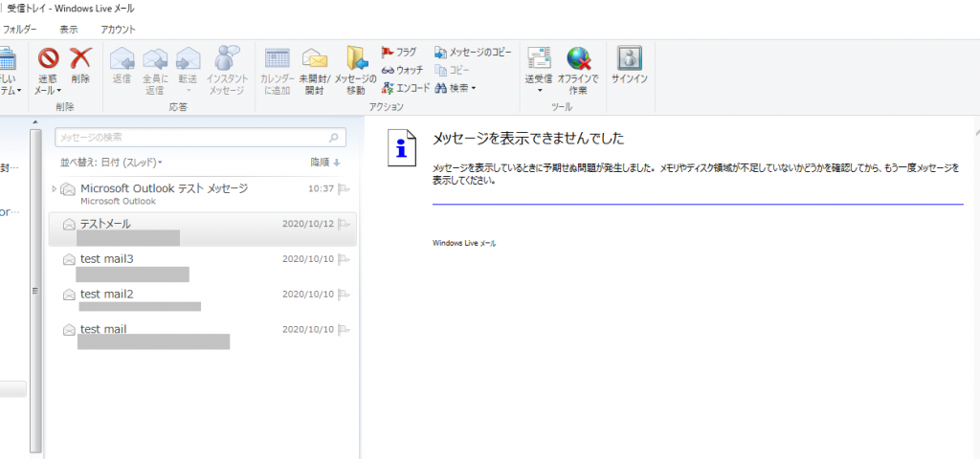Open the Junk Mail (迷惑メール) dropdown arrow

[58, 91]
